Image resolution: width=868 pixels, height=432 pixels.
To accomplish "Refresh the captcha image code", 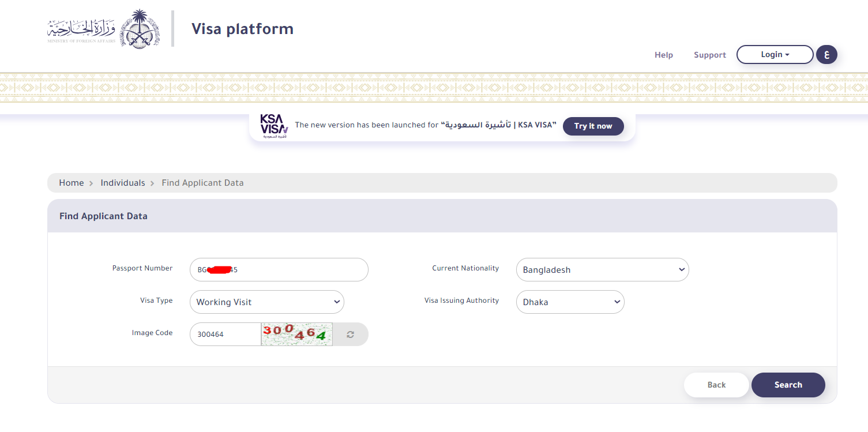I will click(x=350, y=334).
